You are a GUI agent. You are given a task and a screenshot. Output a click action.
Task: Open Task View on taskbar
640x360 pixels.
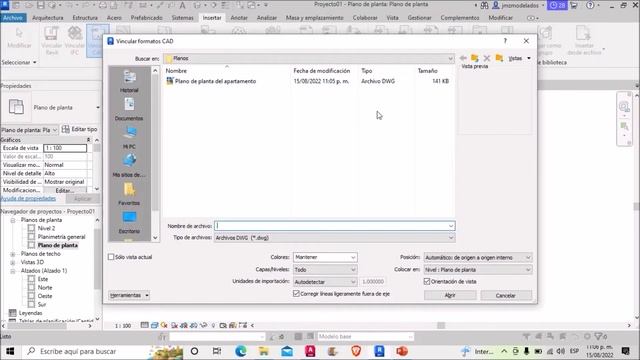coord(217,351)
